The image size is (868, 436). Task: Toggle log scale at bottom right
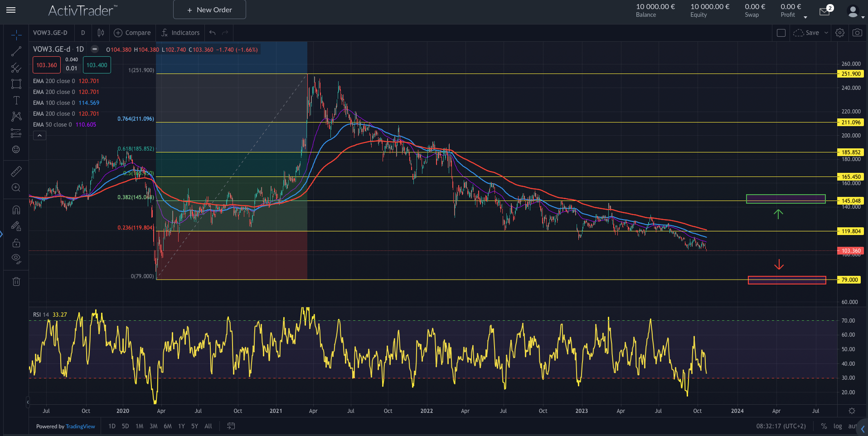(x=838, y=426)
